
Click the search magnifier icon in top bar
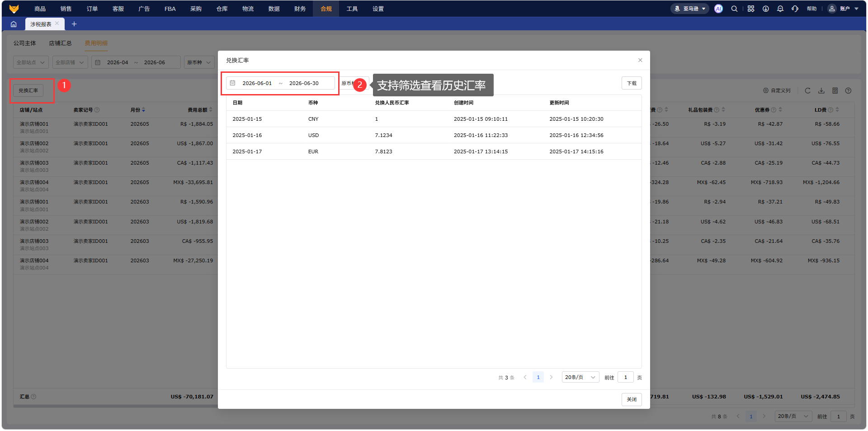[x=734, y=9]
